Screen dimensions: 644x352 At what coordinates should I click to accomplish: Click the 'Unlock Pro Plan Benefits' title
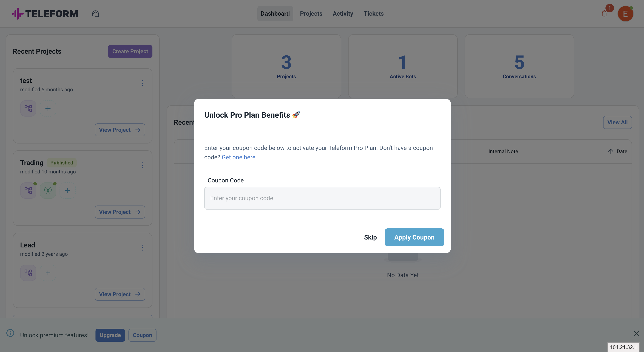tap(252, 115)
